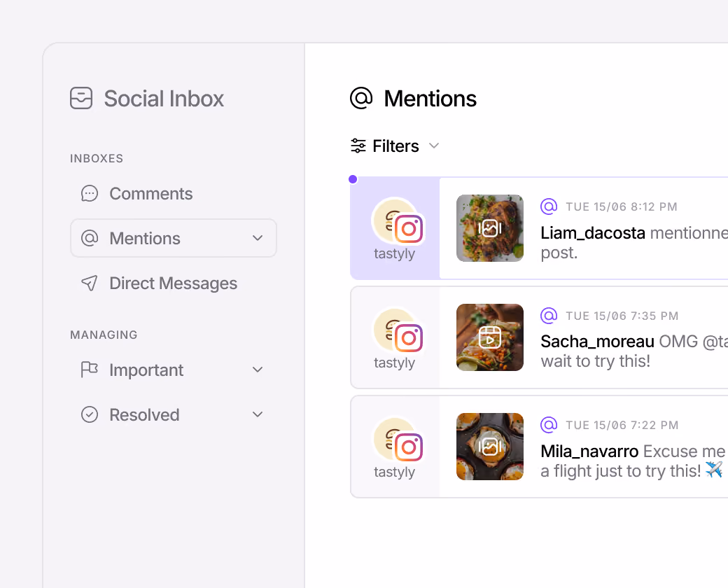Click the Social Inbox tray icon

[81, 98]
